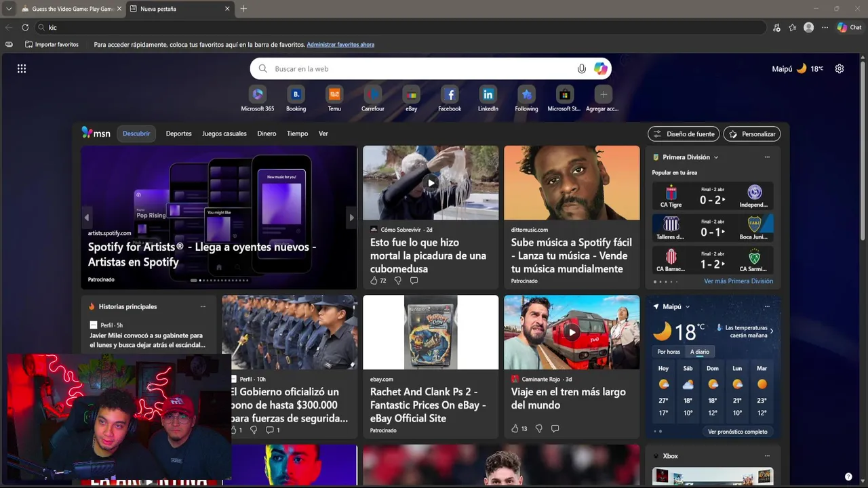The width and height of the screenshot is (868, 488).
Task: Open Talleres vs Boca Juniors match score
Action: (713, 228)
